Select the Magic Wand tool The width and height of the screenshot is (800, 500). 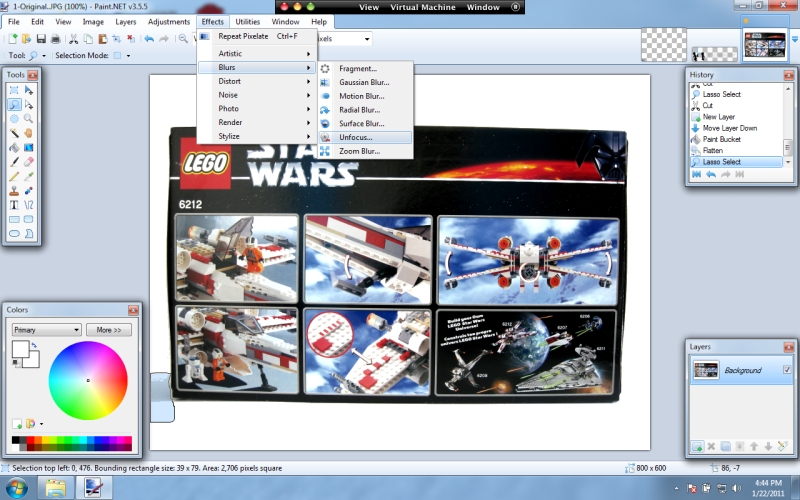14,133
